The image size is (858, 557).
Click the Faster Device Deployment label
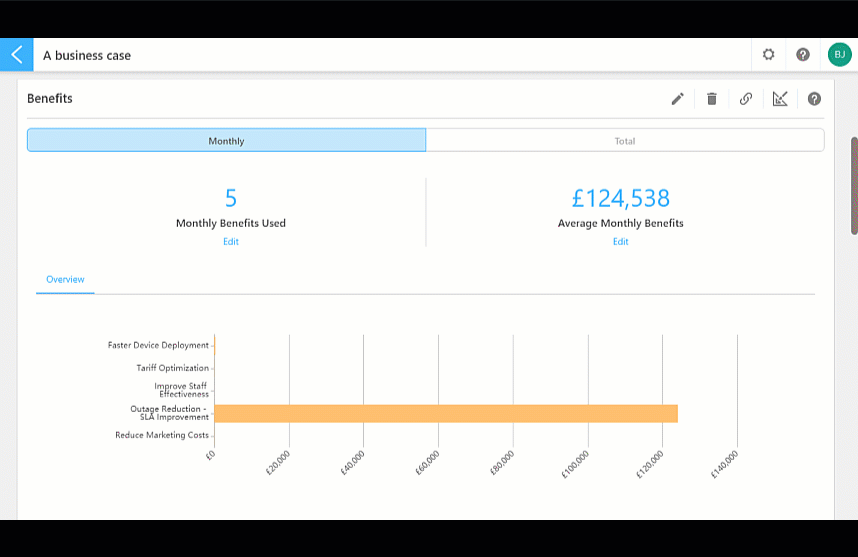pyautogui.click(x=158, y=345)
